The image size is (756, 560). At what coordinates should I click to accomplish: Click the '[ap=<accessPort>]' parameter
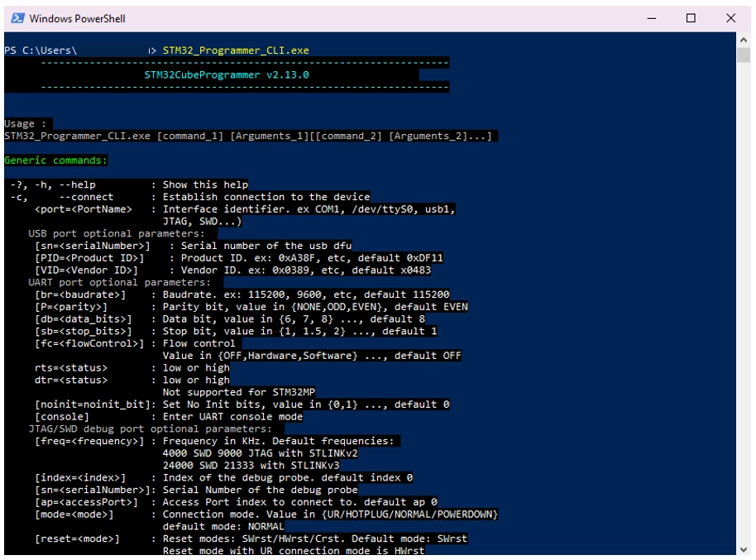(86, 502)
